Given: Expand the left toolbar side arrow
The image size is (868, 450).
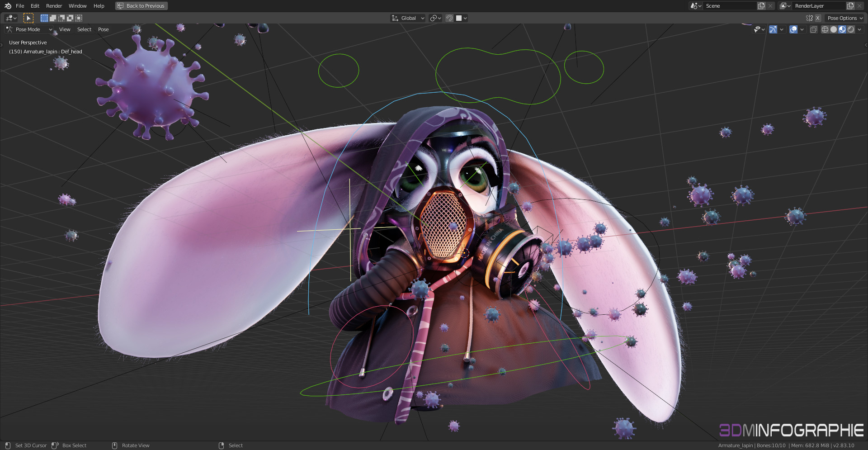Looking at the screenshot, I should (2, 45).
